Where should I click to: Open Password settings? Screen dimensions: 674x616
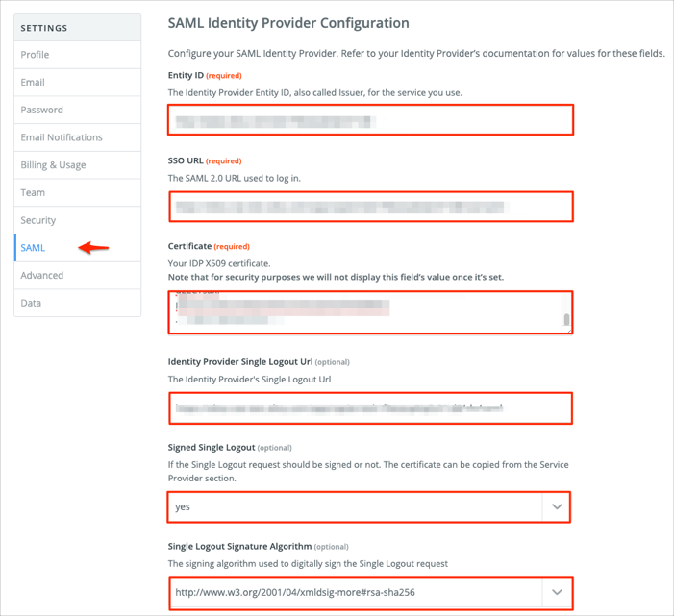tap(42, 110)
